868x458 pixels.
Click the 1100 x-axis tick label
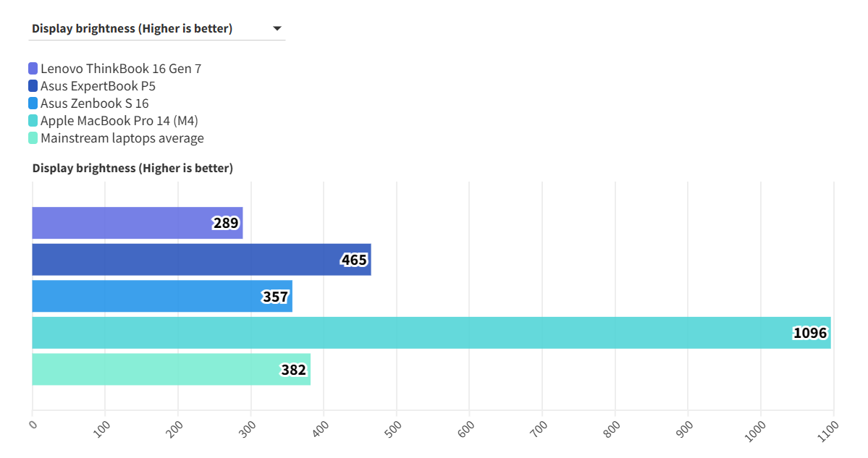[x=829, y=428]
